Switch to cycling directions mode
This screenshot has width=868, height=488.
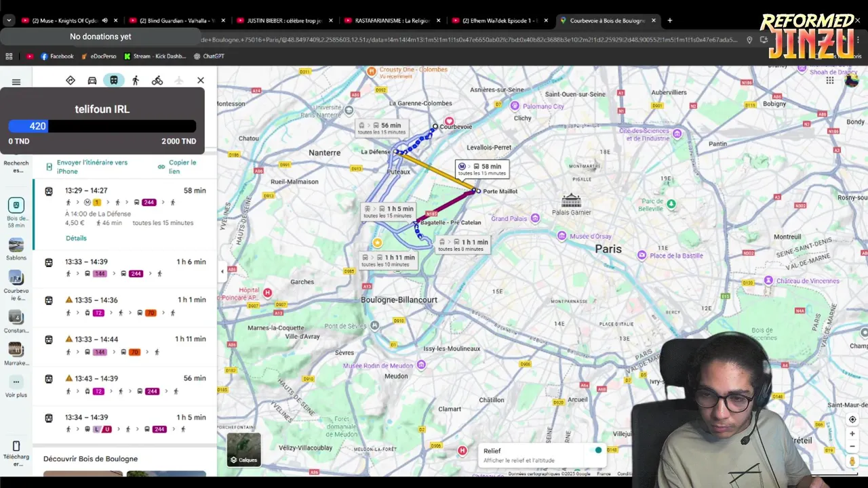pyautogui.click(x=157, y=80)
